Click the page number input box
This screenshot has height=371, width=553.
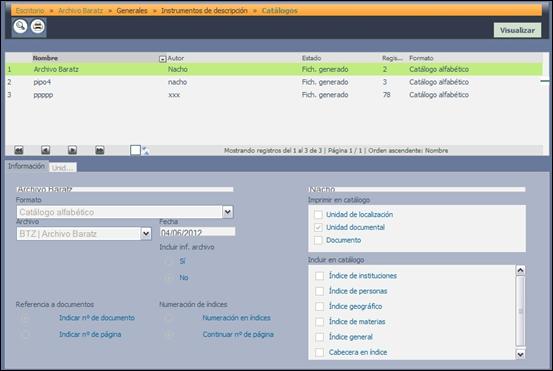(x=135, y=150)
